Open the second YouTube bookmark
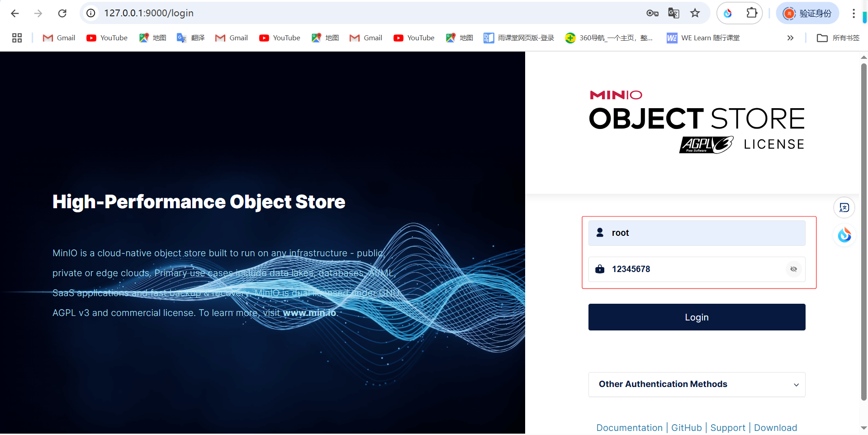The image size is (868, 435). (280, 38)
